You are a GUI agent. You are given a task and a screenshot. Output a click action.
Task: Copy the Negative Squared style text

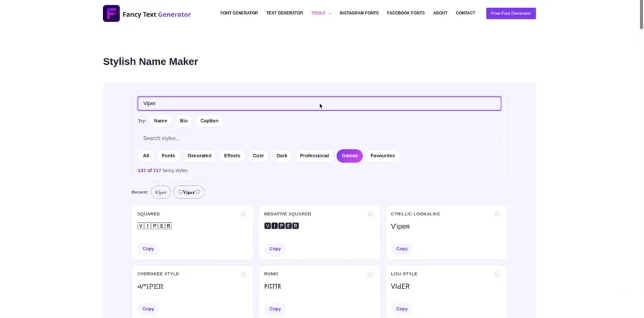point(275,249)
